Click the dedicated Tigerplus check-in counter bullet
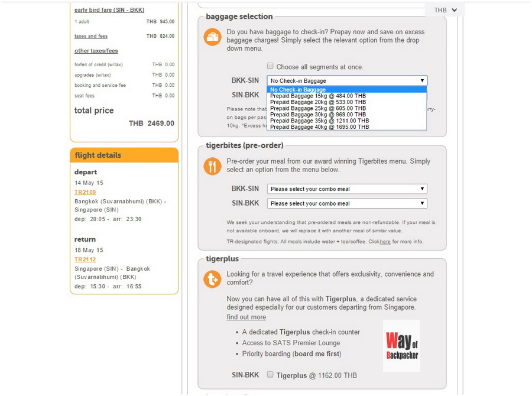Image resolution: width=532 pixels, height=396 pixels. click(301, 332)
